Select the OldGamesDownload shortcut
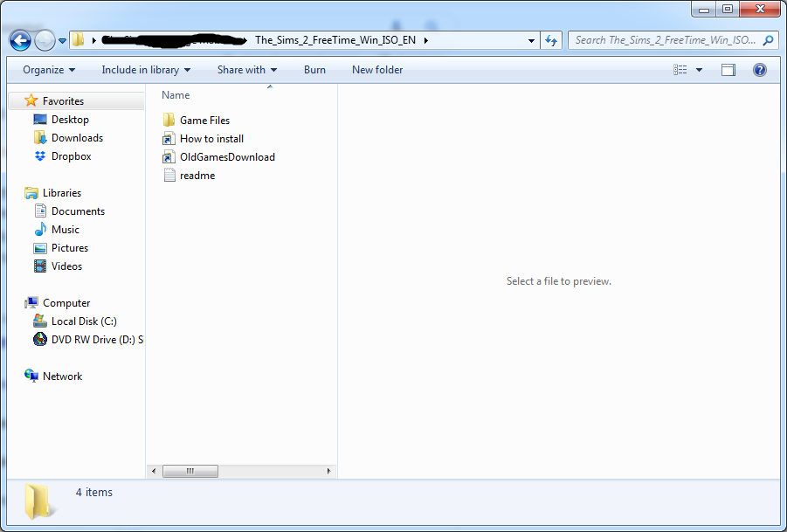787x532 pixels. (219, 157)
